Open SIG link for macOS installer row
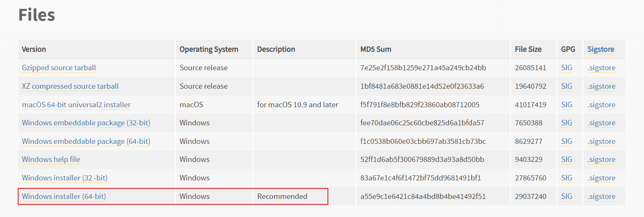The width and height of the screenshot is (644, 217). 566,105
